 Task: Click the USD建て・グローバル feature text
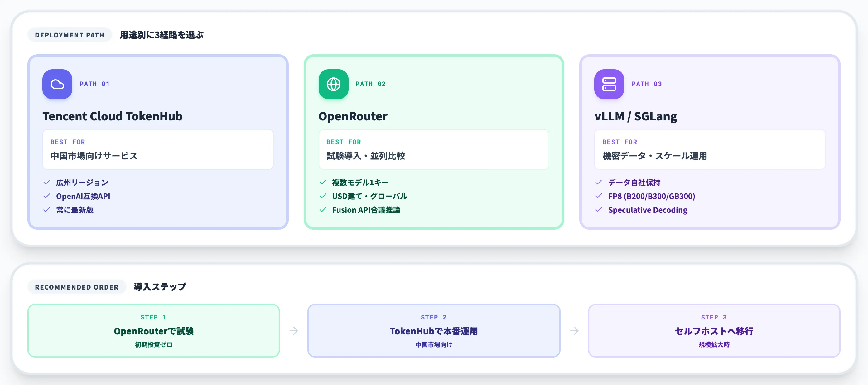click(x=369, y=196)
